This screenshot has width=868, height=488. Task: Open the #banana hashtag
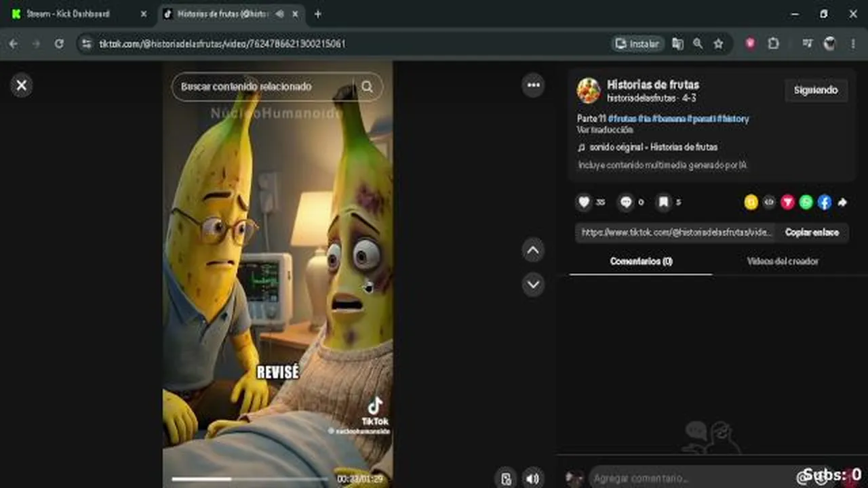[x=669, y=119]
